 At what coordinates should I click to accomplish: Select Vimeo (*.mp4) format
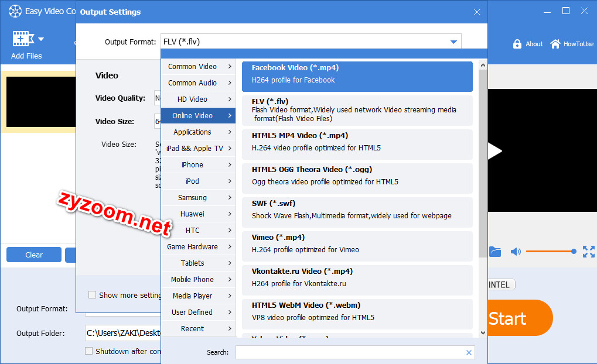tap(357, 246)
